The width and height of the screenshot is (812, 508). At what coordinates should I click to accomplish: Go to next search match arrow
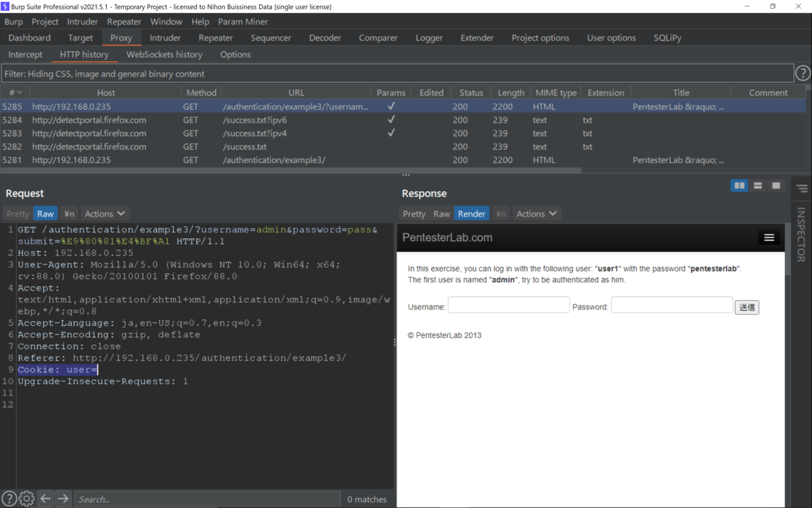point(63,499)
